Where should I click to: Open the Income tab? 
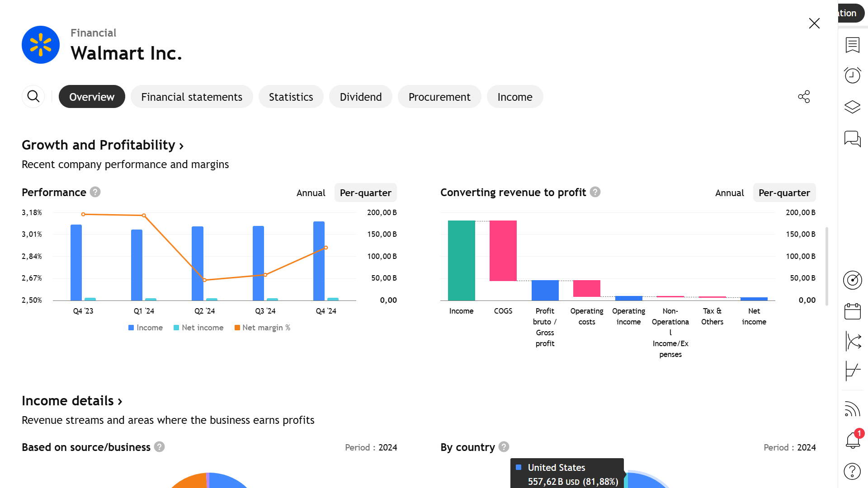(515, 97)
